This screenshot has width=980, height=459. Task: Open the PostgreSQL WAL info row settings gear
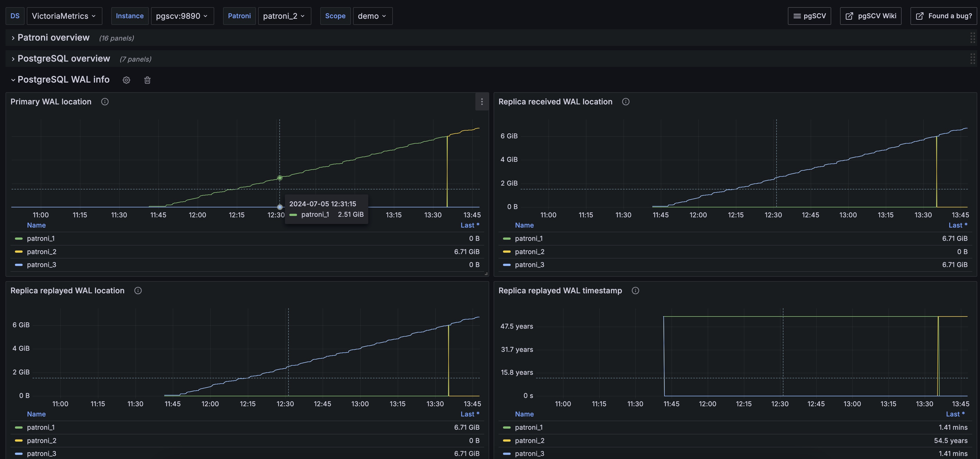point(126,80)
